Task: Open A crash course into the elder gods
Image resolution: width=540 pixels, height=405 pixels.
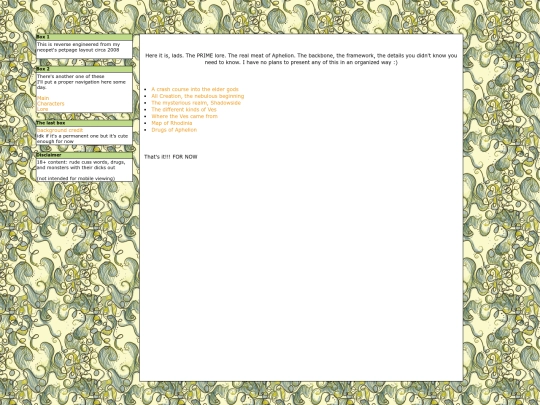Action: pyautogui.click(x=195, y=89)
